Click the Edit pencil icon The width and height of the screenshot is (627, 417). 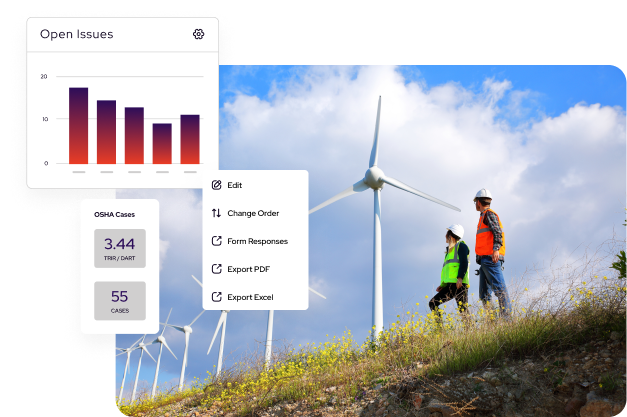216,185
